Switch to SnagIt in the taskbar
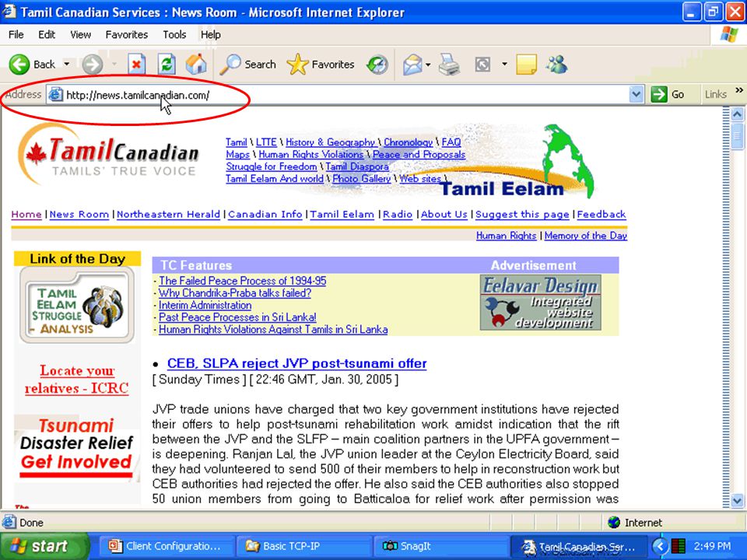Screen dimensions: 747x560 point(442,546)
